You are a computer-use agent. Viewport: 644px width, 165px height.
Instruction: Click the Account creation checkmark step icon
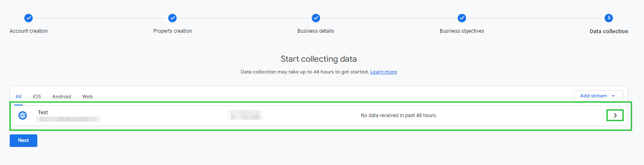tap(29, 18)
